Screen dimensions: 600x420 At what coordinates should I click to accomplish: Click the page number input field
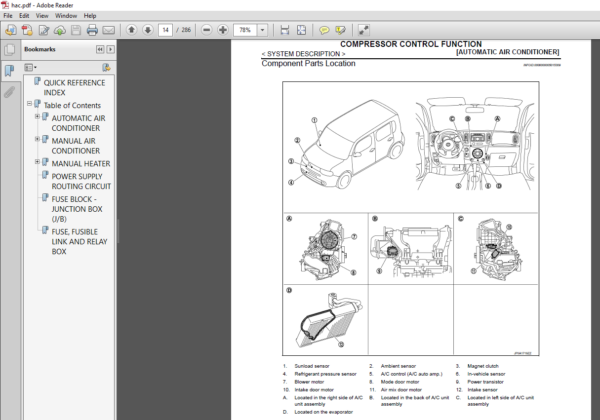[165, 30]
